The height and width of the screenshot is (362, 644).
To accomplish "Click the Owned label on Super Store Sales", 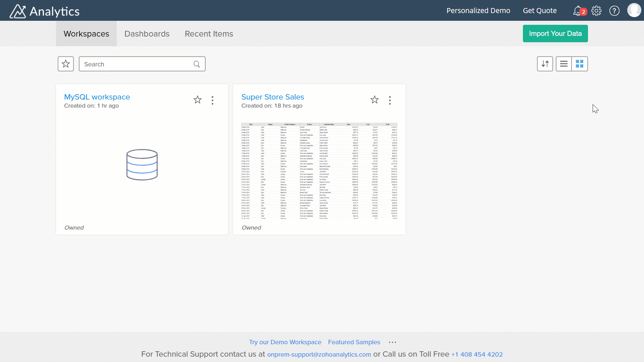I will tap(251, 228).
